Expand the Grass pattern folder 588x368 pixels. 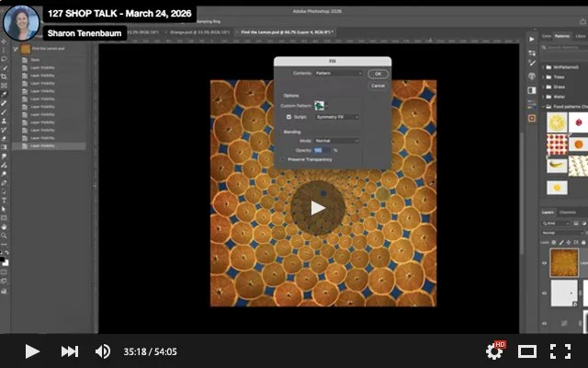543,86
